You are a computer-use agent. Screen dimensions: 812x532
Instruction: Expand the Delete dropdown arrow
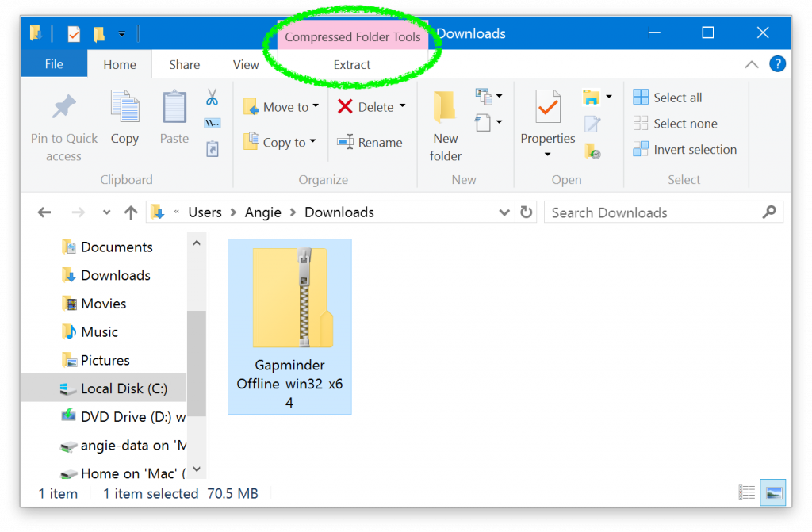point(402,106)
